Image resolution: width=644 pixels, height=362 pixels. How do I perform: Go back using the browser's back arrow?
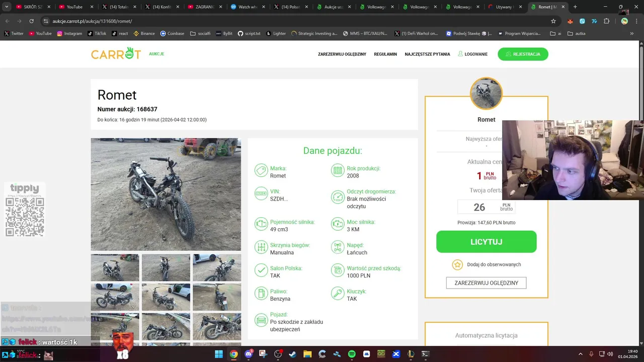pyautogui.click(x=7, y=21)
